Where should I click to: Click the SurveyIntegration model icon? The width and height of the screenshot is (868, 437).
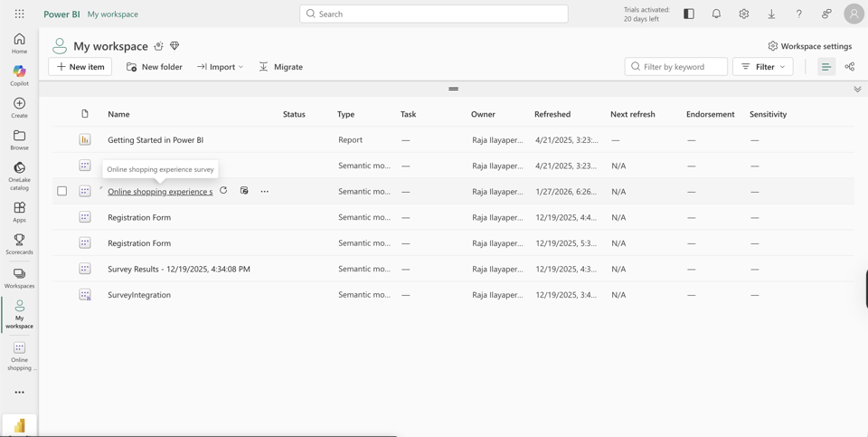85,295
